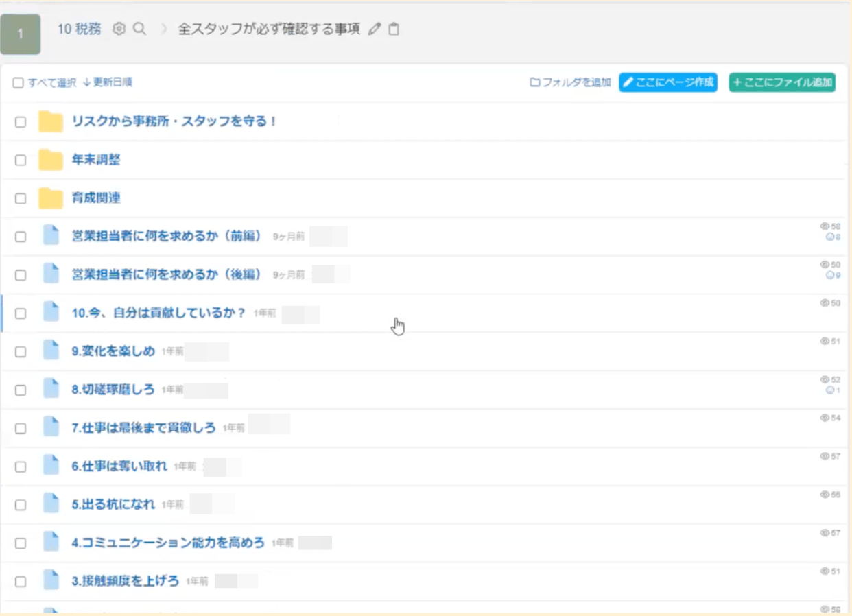Viewport: 852px width, 616px height.
Task: Click page icon for 10.今、自分は貢献しているか？
Action: tap(51, 313)
